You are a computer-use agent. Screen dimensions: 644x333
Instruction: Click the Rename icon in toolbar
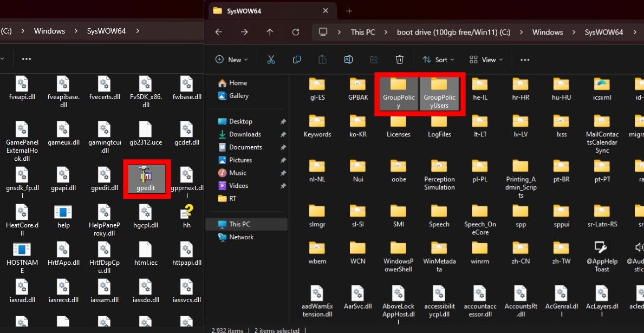pyautogui.click(x=348, y=60)
